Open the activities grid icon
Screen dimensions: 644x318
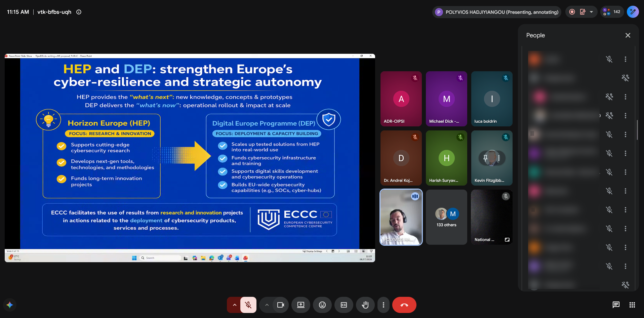pyautogui.click(x=632, y=305)
